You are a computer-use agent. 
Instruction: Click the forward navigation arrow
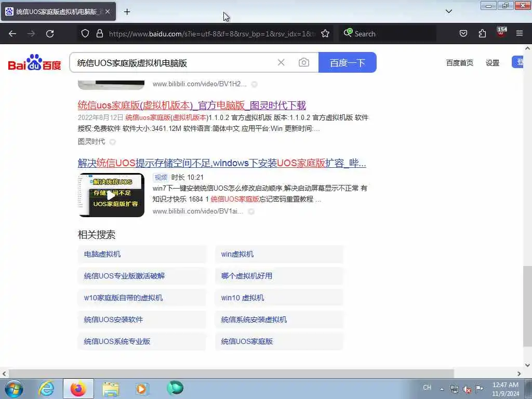click(x=31, y=34)
